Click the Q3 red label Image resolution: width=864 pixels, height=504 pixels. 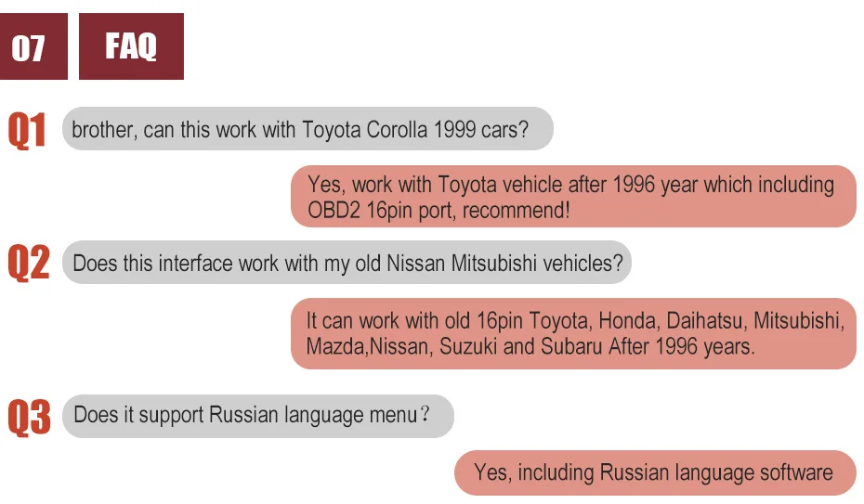point(29,417)
